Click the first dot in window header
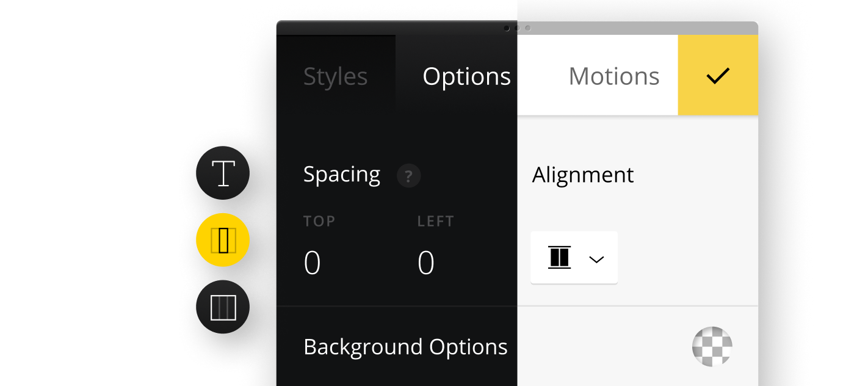Image resolution: width=868 pixels, height=386 pixels. pos(507,28)
